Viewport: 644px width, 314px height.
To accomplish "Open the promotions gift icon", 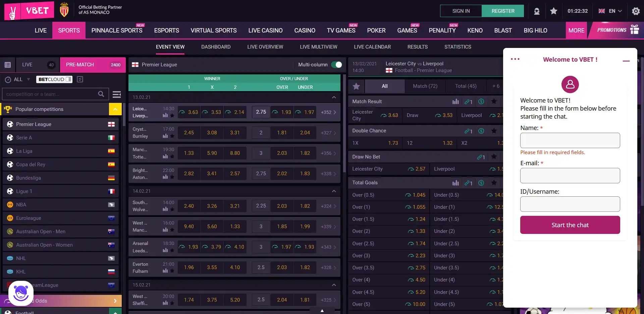I will 634,30.
